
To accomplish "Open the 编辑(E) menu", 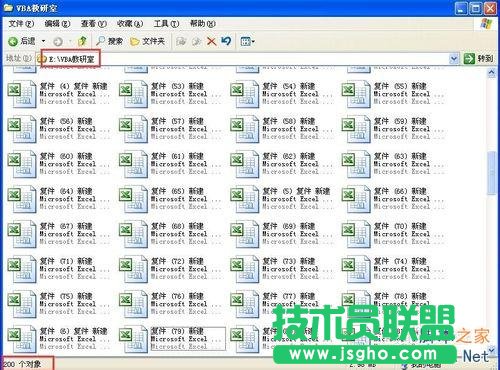I will (57, 24).
